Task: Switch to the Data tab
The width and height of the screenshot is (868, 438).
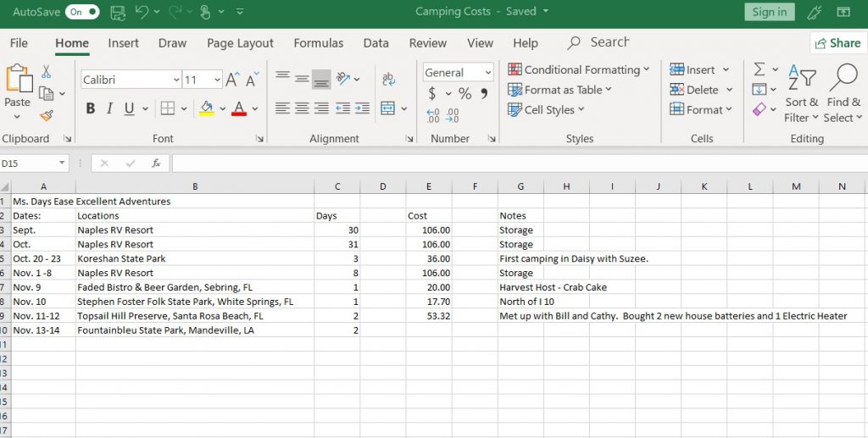Action: [376, 43]
